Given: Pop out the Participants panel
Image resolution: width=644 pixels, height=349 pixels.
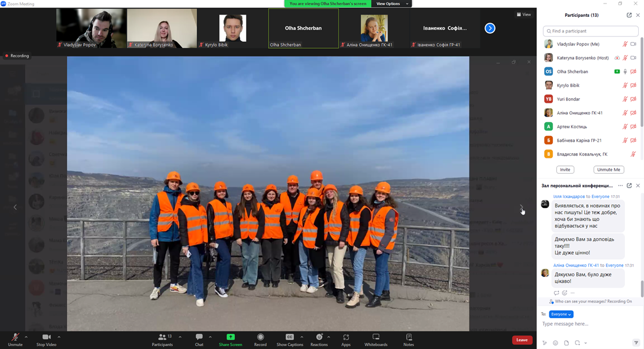Looking at the screenshot, I should click(x=629, y=15).
